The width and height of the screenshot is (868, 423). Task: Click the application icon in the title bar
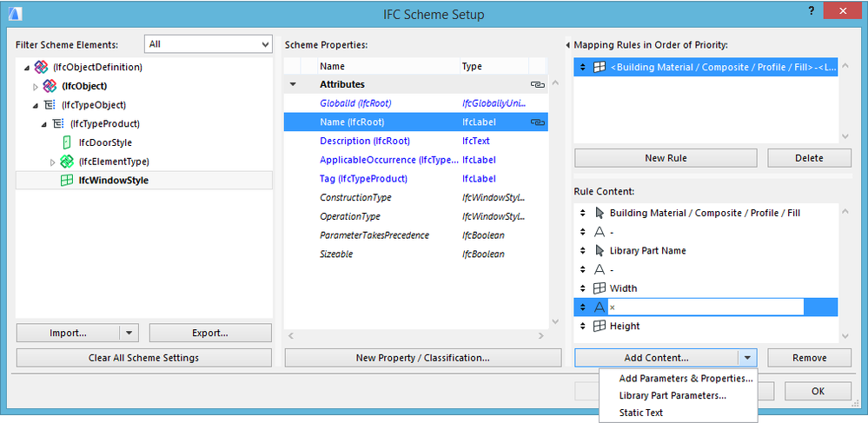[16, 15]
